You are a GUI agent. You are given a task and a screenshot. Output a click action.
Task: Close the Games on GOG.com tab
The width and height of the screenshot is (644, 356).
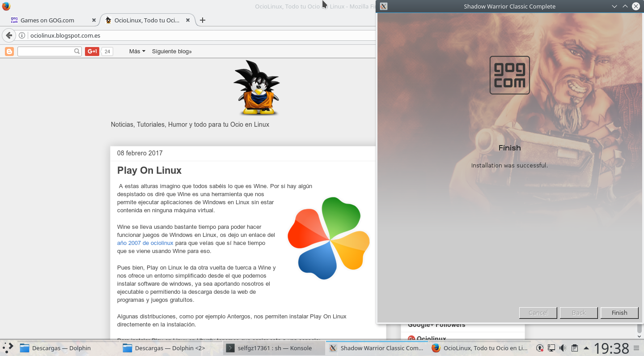(x=94, y=20)
